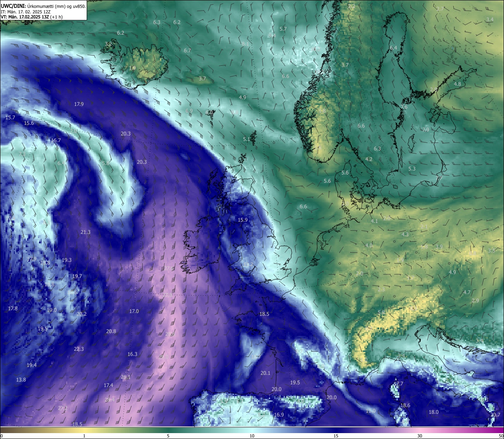The height and width of the screenshot is (439, 504).
Task: Select the map value 4.2
Action: pos(369,159)
